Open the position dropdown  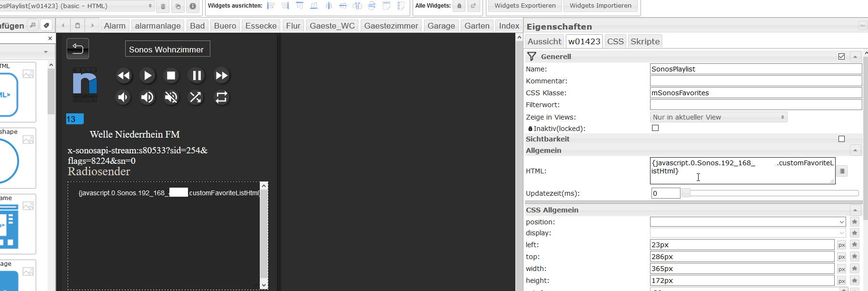click(748, 222)
